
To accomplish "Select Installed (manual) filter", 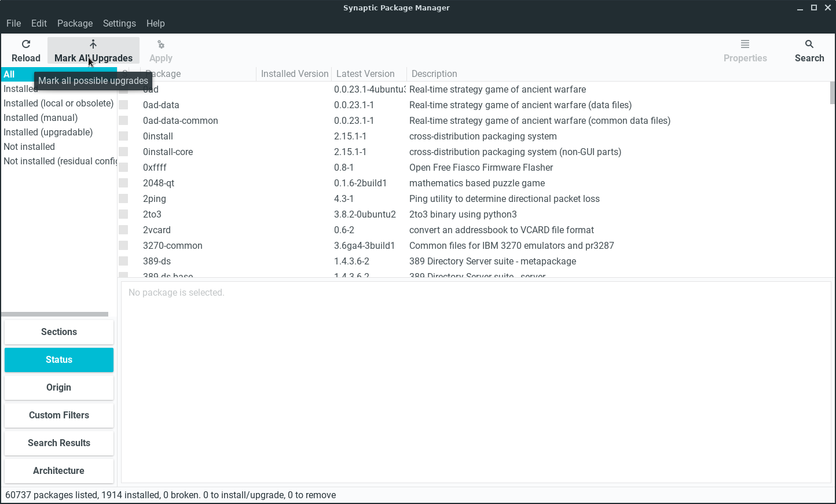I will pyautogui.click(x=59, y=117).
